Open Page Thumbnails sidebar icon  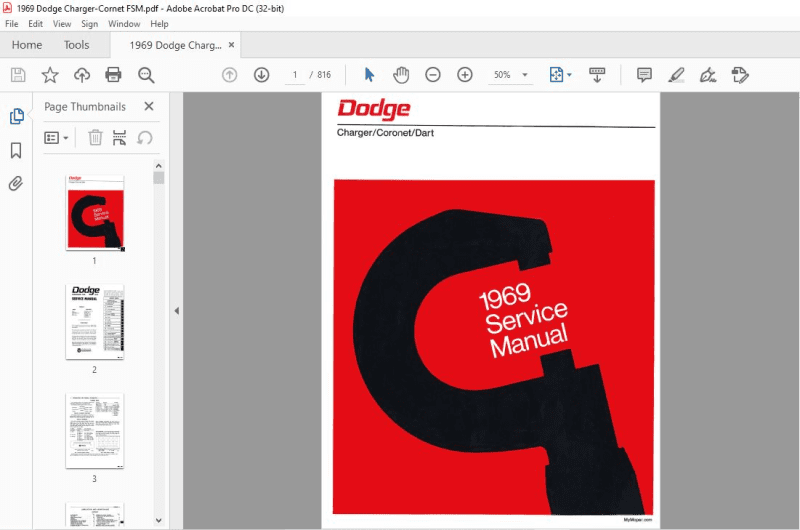(x=16, y=116)
